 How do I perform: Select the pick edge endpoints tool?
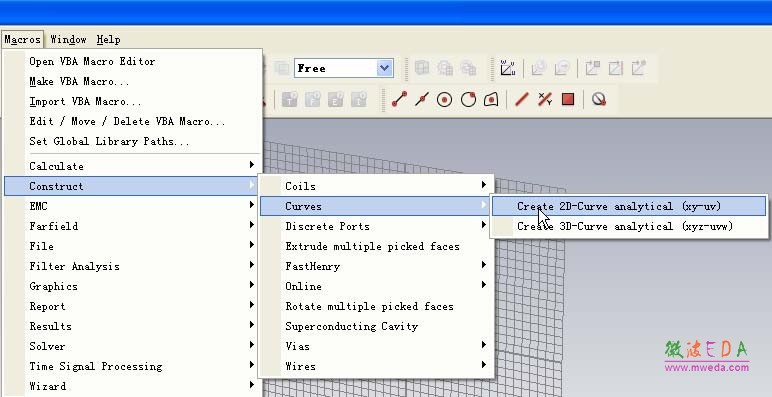(x=399, y=99)
